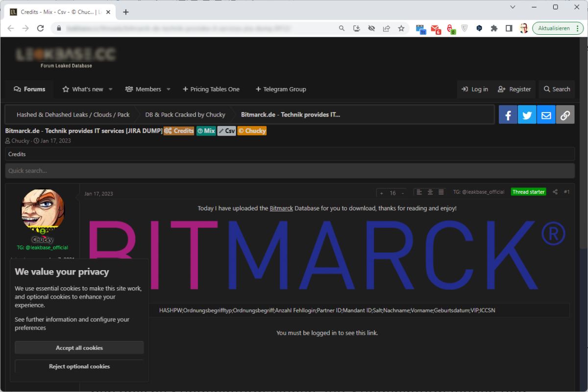Click the Credits tag box below title

[290, 154]
